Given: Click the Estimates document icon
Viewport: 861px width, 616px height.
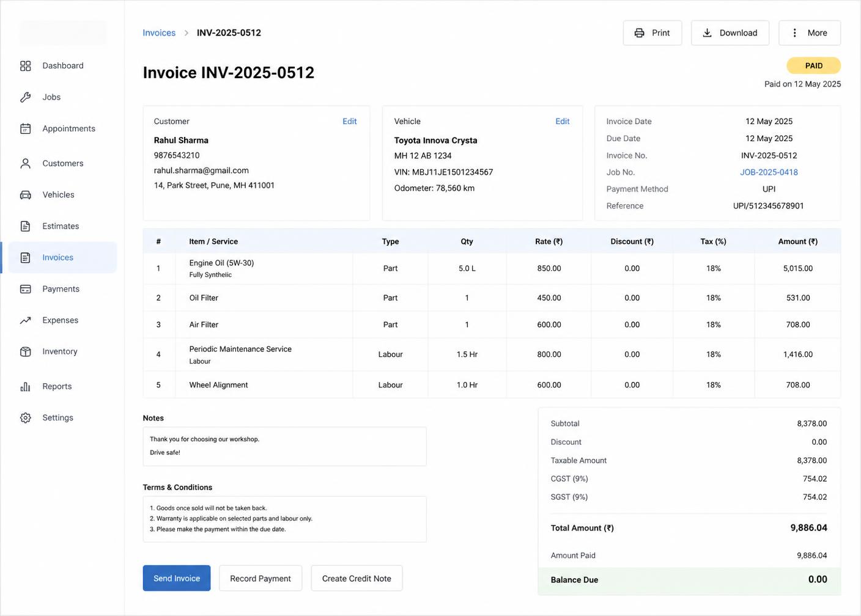Looking at the screenshot, I should pos(25,226).
